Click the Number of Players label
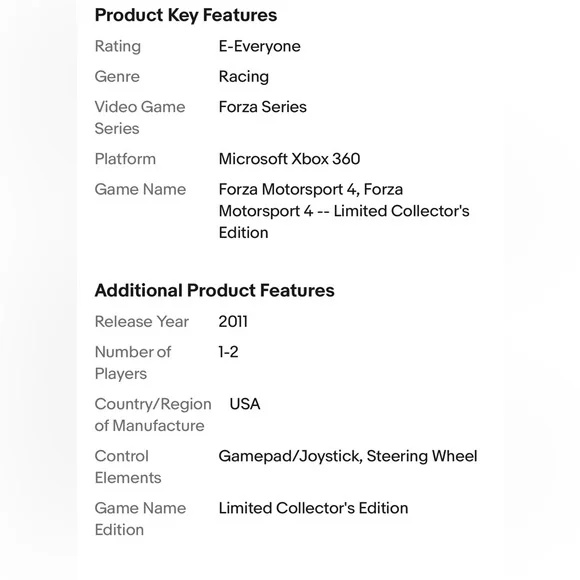 [x=133, y=362]
